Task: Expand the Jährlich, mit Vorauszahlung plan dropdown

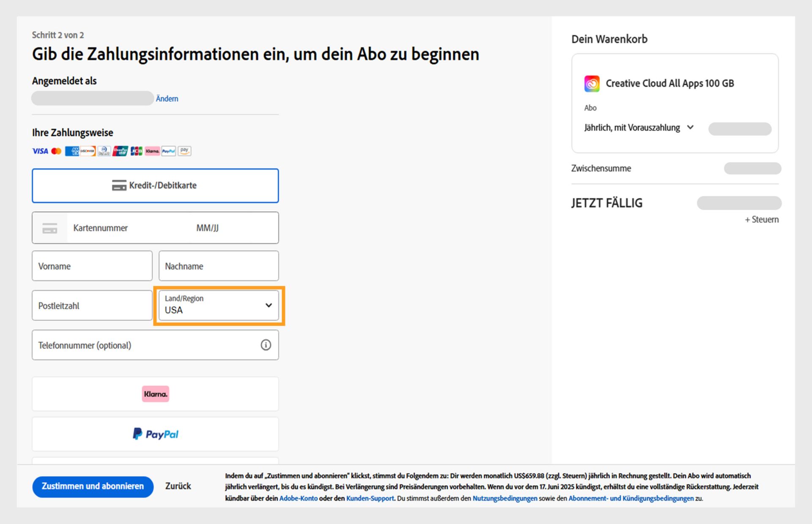Action: pos(639,128)
